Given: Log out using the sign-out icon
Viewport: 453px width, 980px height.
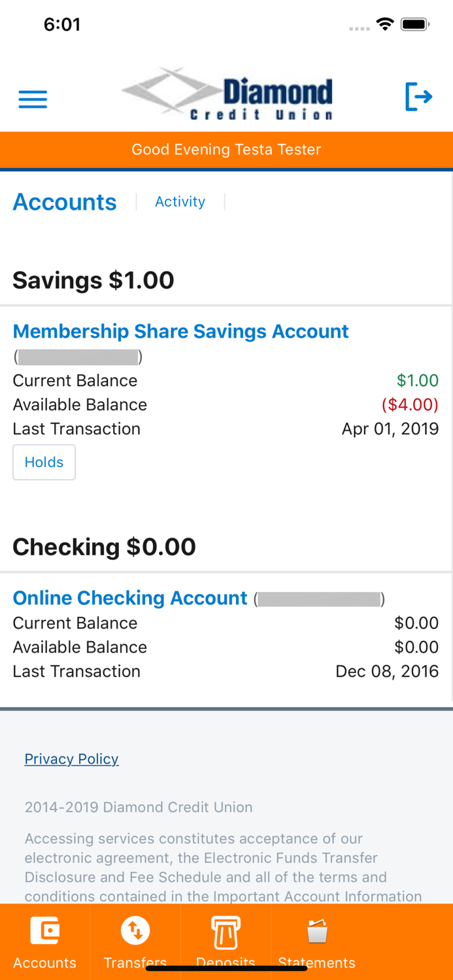Looking at the screenshot, I should click(418, 97).
